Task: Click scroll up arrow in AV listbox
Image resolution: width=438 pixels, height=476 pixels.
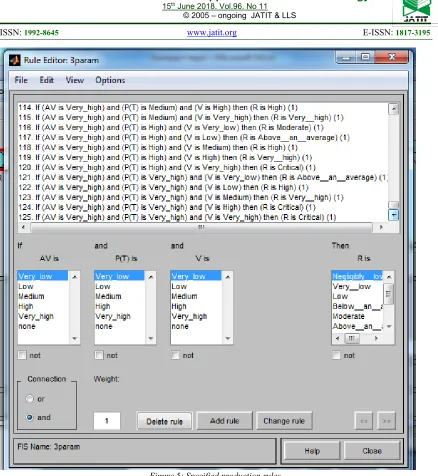Action: [x=74, y=276]
